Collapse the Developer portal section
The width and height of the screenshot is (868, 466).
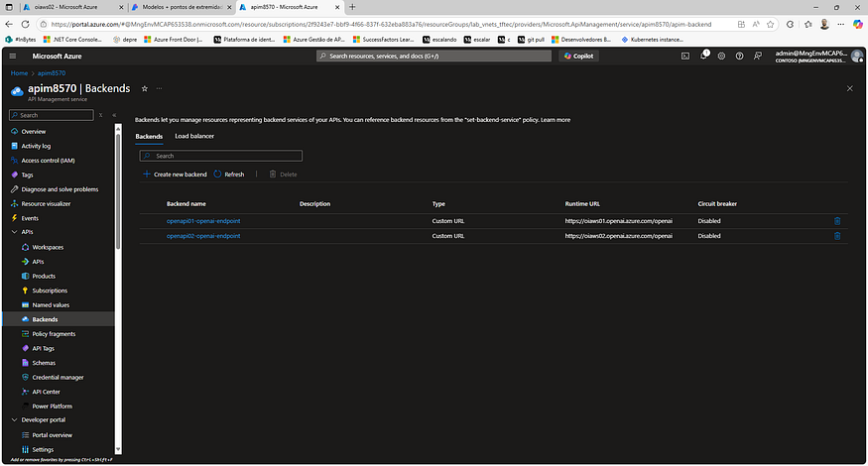[x=15, y=420]
